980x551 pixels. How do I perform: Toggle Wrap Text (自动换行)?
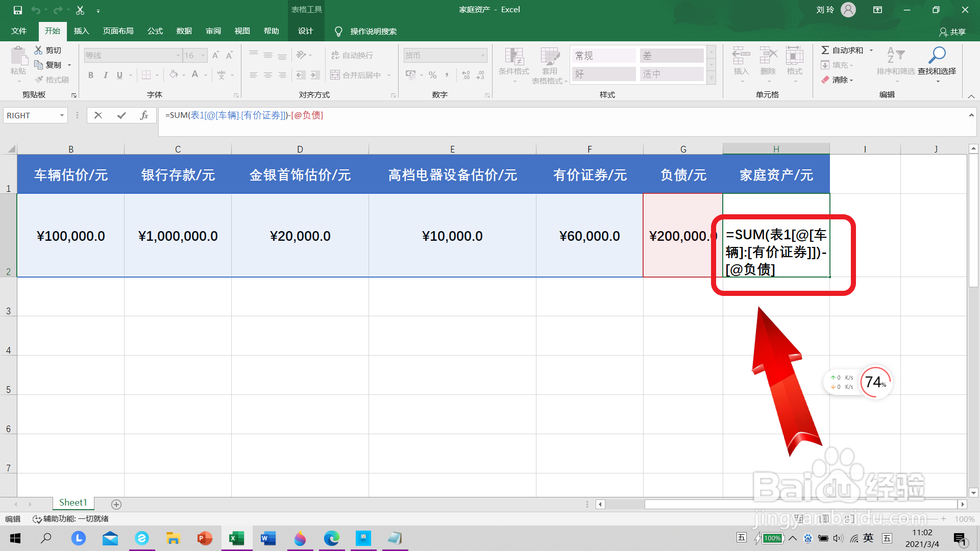tap(352, 55)
